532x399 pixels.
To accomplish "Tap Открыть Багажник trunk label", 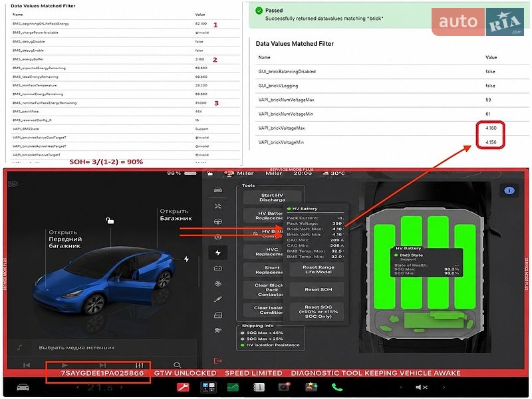I will tap(176, 215).
